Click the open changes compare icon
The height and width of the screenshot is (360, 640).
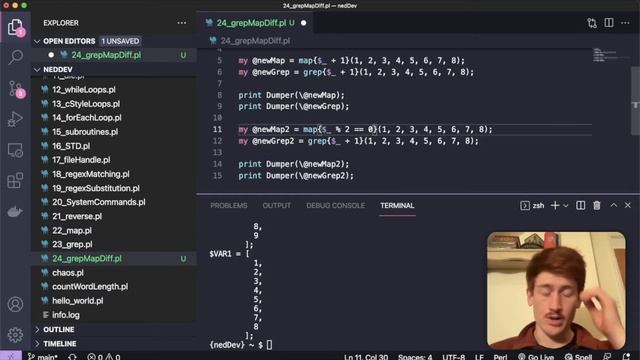coord(592,23)
